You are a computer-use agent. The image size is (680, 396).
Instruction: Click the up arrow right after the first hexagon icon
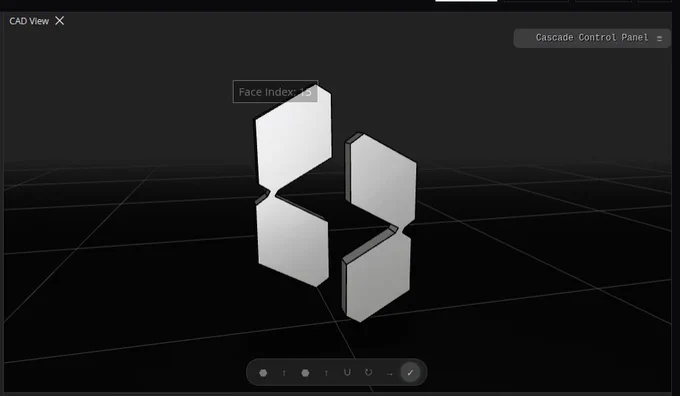(x=284, y=373)
